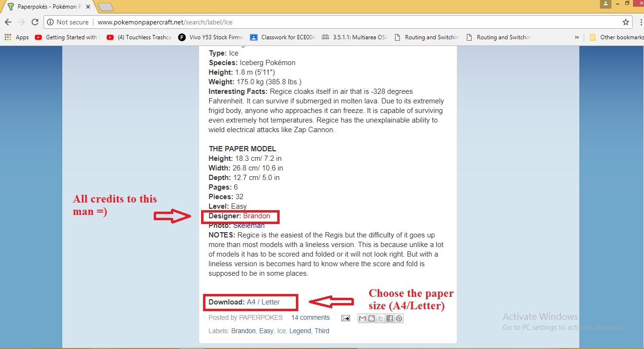Open a new browser tab

[106, 7]
